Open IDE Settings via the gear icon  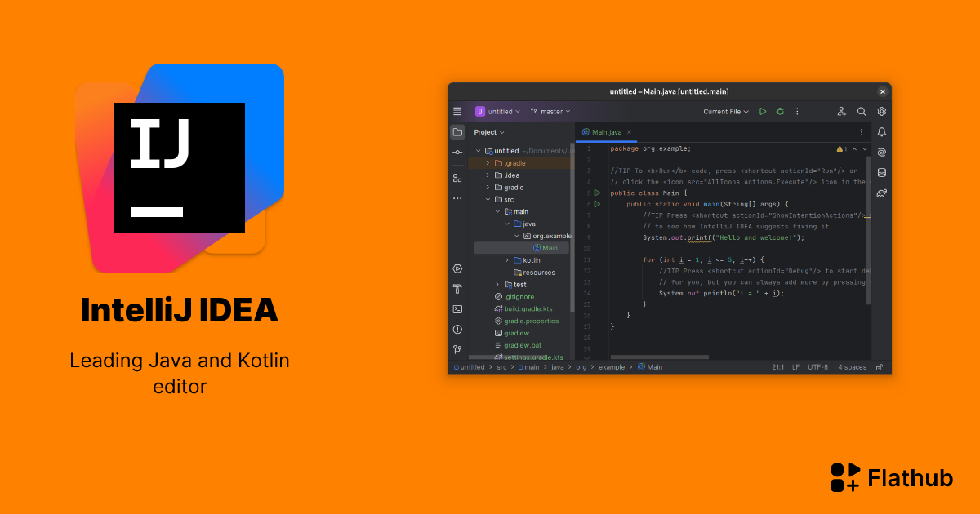click(881, 111)
